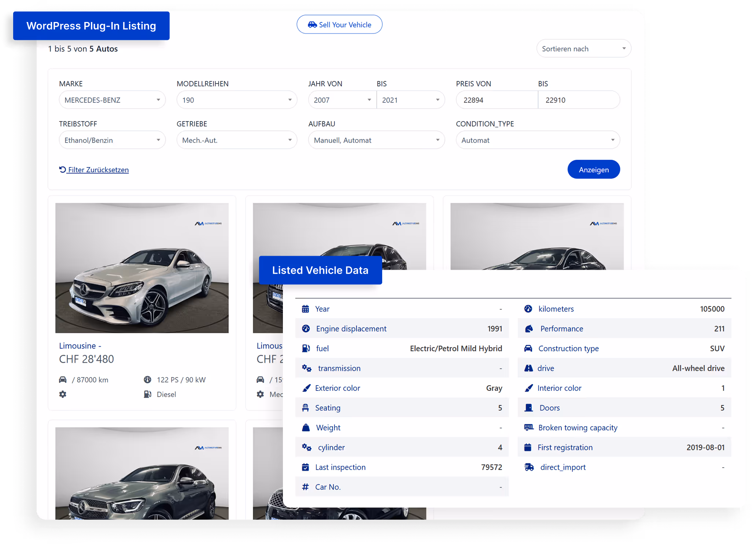The height and width of the screenshot is (546, 756).
Task: Open the Jahr von dropdown showing 2007
Action: [342, 100]
